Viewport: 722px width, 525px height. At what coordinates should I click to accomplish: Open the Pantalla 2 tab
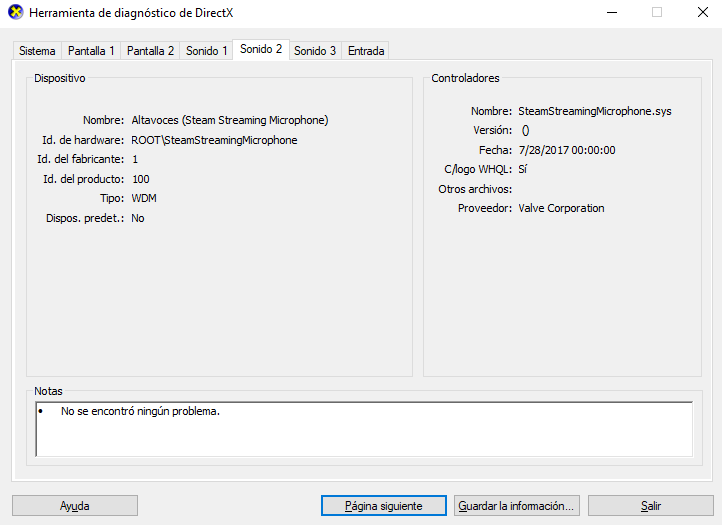150,51
